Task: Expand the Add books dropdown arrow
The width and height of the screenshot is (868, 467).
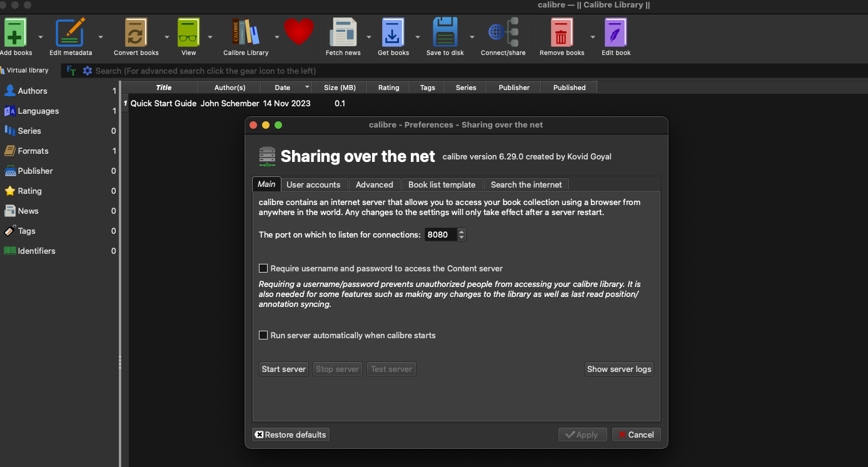Action: [x=41, y=37]
